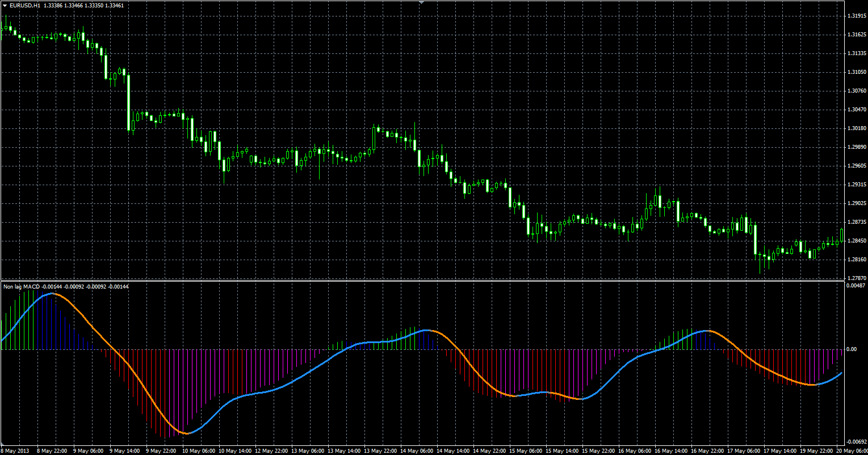Screen dimensions: 868x455
Task: Click the Non lag MACD indicator label
Action: pyautogui.click(x=22, y=286)
